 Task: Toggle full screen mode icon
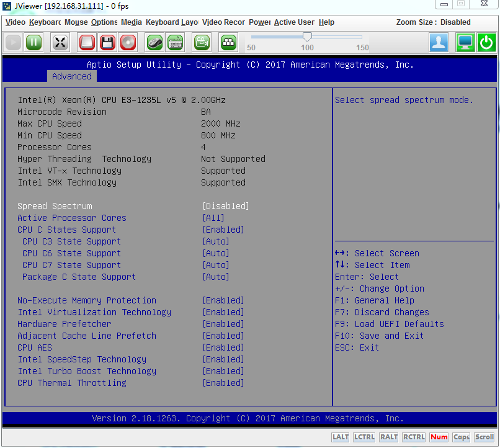60,43
